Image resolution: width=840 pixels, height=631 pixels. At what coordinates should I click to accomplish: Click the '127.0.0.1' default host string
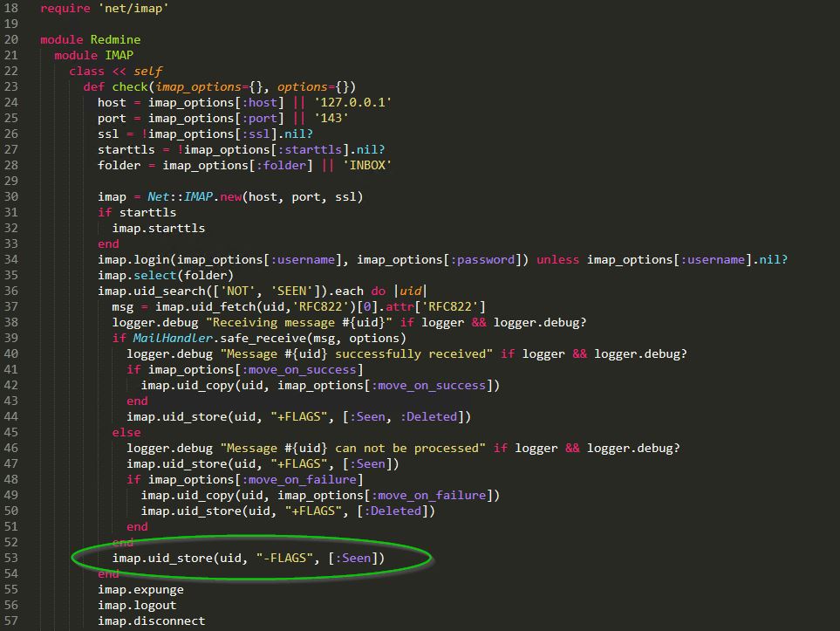coord(352,102)
